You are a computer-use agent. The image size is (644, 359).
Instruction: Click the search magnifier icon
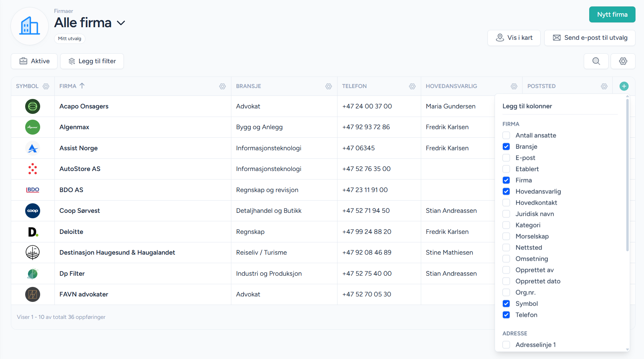click(x=596, y=61)
